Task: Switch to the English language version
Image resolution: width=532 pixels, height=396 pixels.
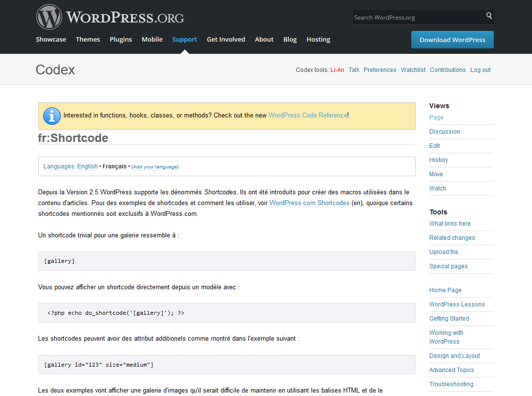Action: 88,166
